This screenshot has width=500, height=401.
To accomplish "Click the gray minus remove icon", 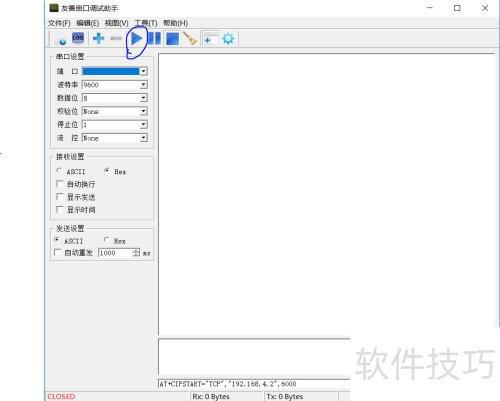I will [x=116, y=39].
